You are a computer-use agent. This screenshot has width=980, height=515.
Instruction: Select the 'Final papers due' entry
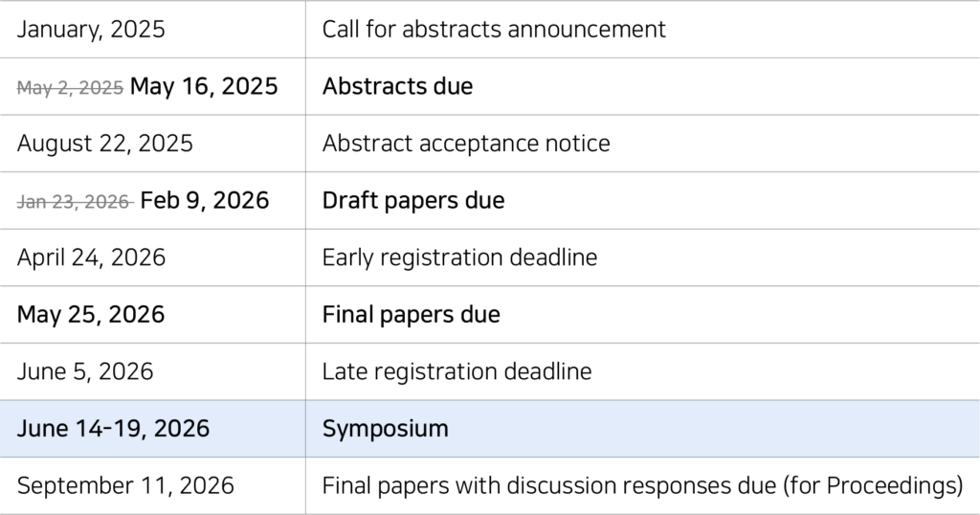(412, 314)
